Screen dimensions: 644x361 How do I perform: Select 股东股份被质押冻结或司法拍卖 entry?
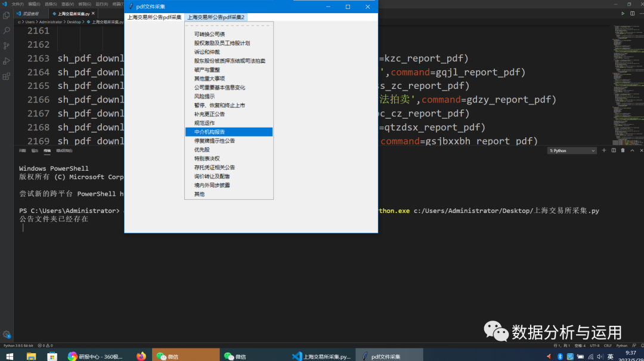tap(229, 61)
